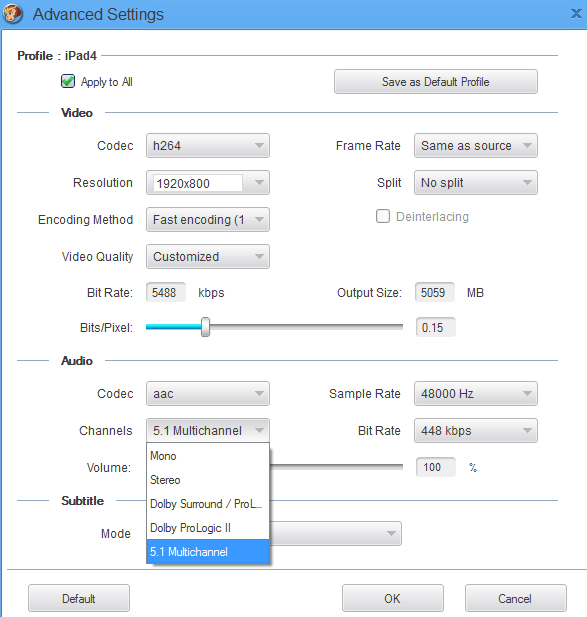
Task: Click the Save as Default Profile button
Action: [436, 81]
